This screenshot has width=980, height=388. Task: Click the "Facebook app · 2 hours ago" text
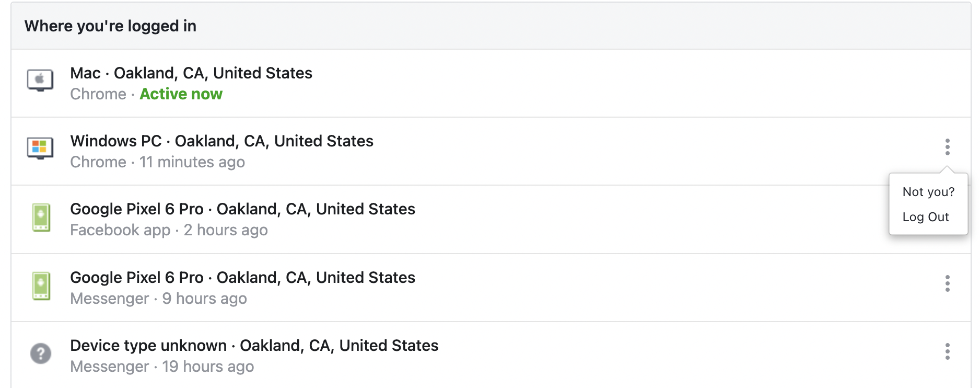point(169,230)
